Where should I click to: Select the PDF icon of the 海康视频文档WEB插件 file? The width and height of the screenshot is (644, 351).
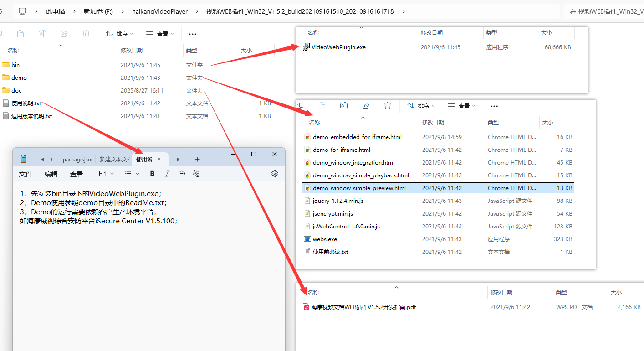point(307,307)
